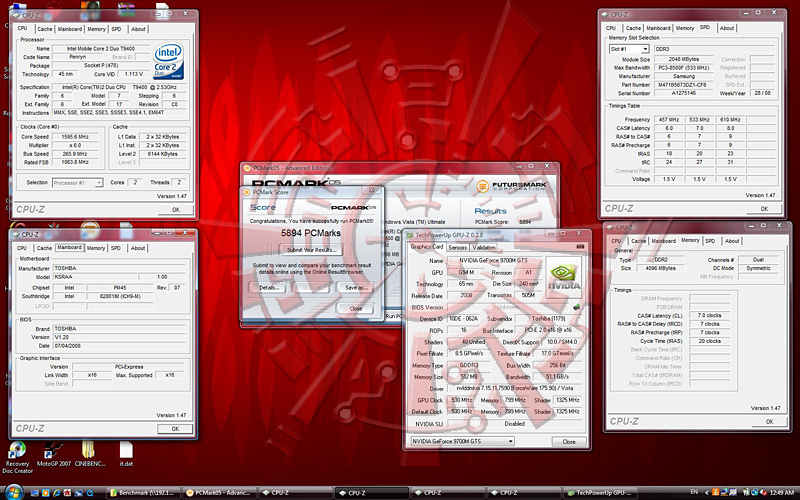Viewport: 800px width, 500px height.
Task: Show hidden system tray icons arrow
Action: 707,493
